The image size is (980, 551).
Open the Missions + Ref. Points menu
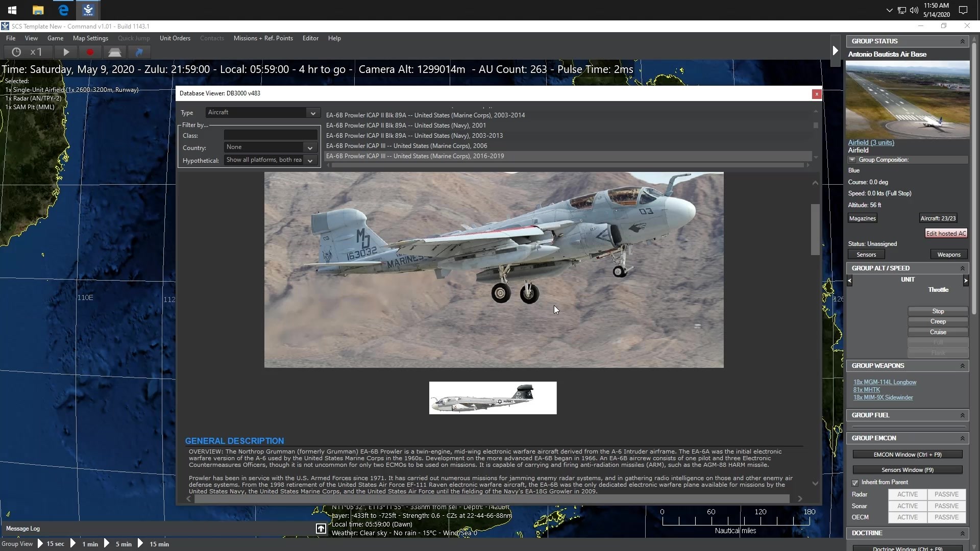[x=263, y=38]
